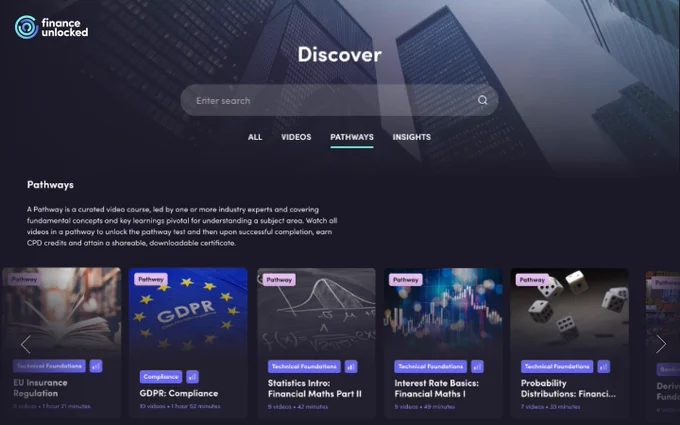Screen dimensions: 680x425
Task: Click the previous carousel arrow
Action: point(26,344)
